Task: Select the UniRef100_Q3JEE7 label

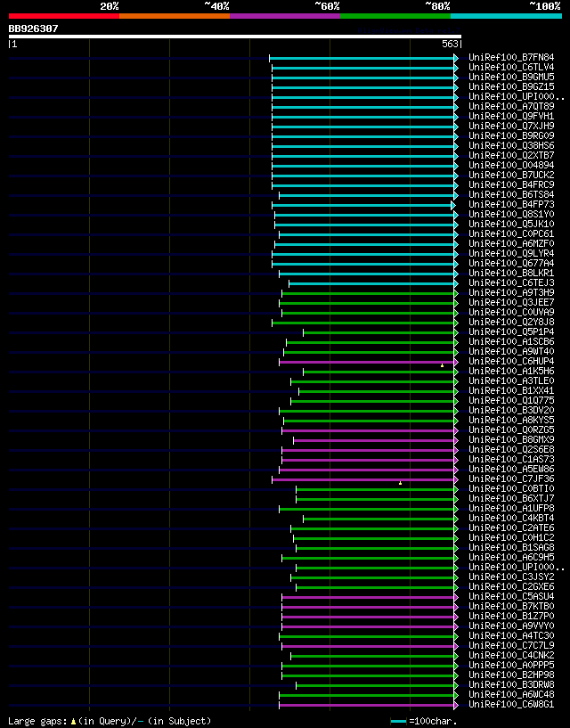Action: [x=511, y=302]
